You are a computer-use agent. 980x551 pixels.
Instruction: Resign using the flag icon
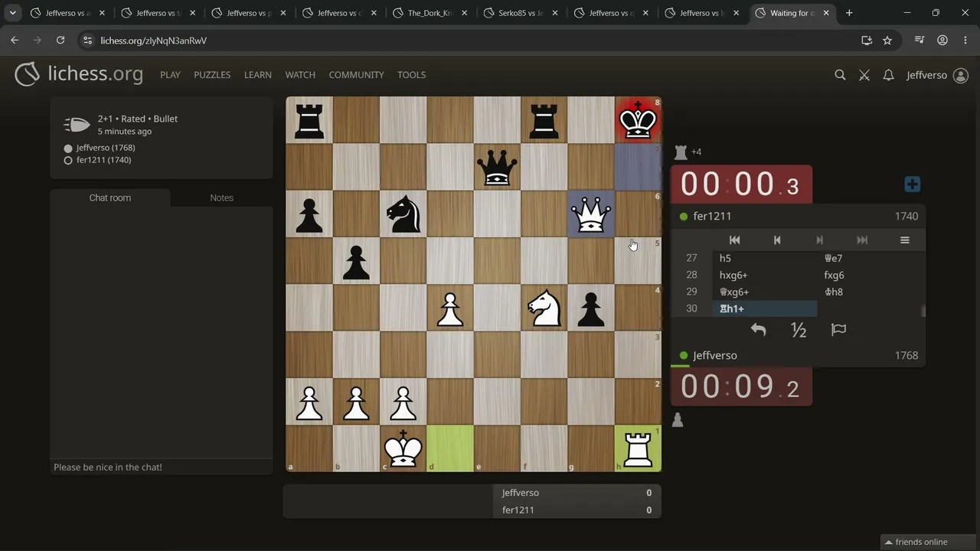tap(838, 330)
